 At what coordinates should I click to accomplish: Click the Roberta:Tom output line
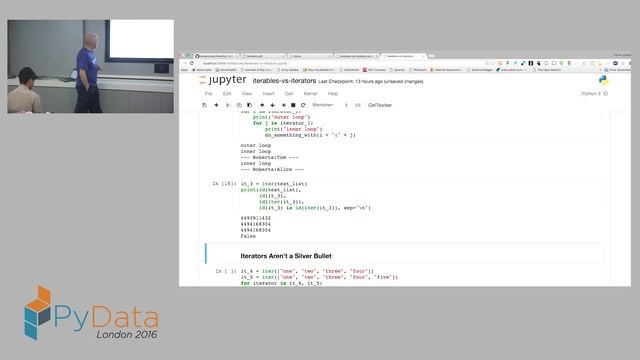point(269,157)
